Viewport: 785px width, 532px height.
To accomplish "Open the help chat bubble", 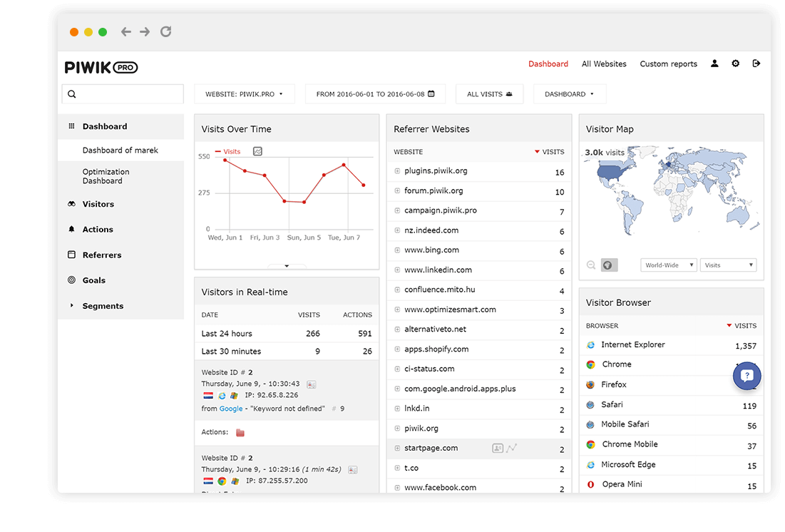I will click(x=747, y=376).
